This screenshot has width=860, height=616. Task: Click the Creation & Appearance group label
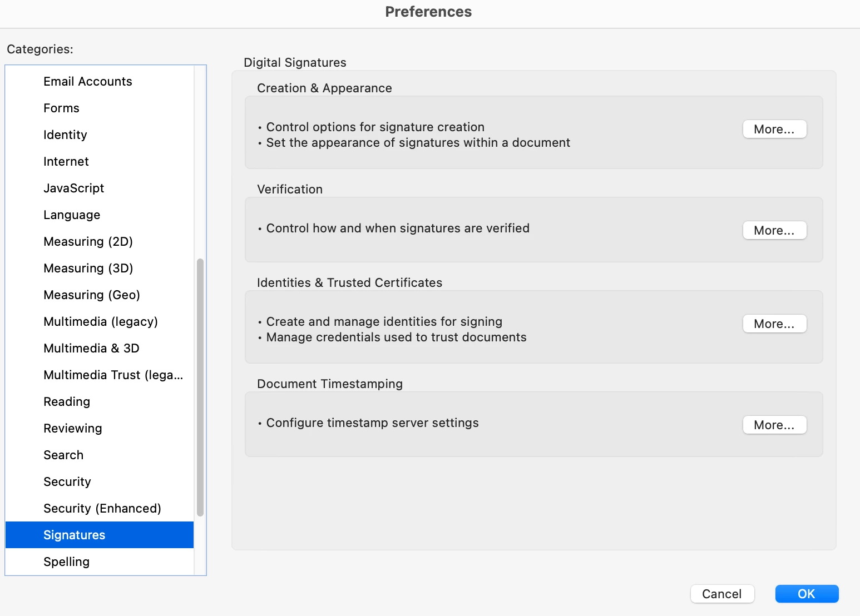pos(324,88)
